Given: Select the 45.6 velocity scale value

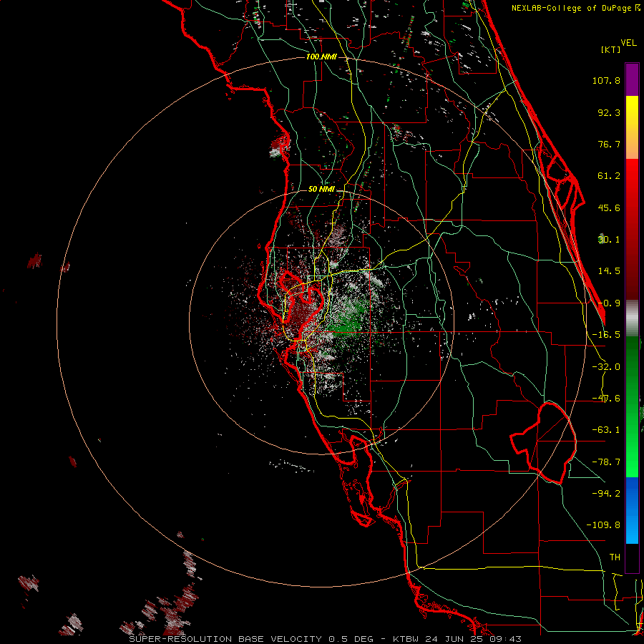Looking at the screenshot, I should 609,208.
